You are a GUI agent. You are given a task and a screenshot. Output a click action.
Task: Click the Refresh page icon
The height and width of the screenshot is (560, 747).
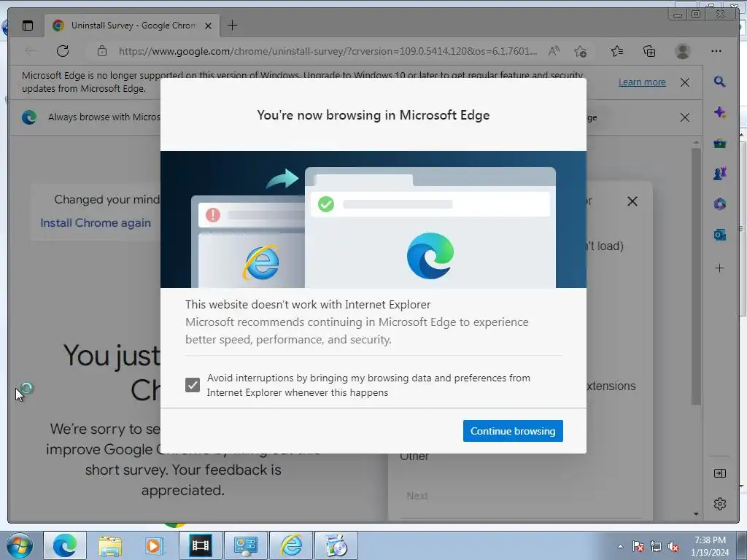click(63, 51)
